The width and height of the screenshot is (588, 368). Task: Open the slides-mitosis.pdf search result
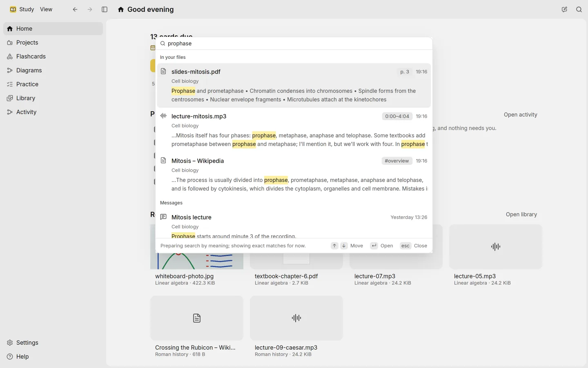click(x=294, y=85)
